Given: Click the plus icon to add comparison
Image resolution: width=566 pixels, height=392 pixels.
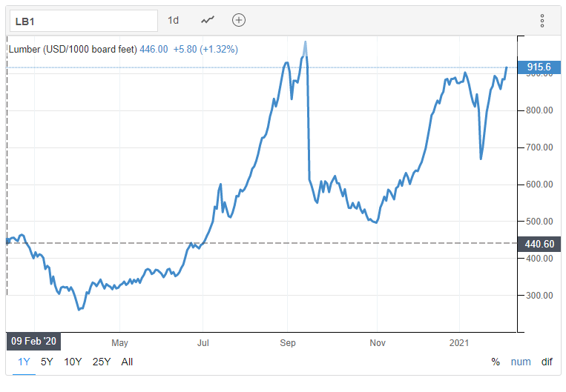Looking at the screenshot, I should pos(238,20).
